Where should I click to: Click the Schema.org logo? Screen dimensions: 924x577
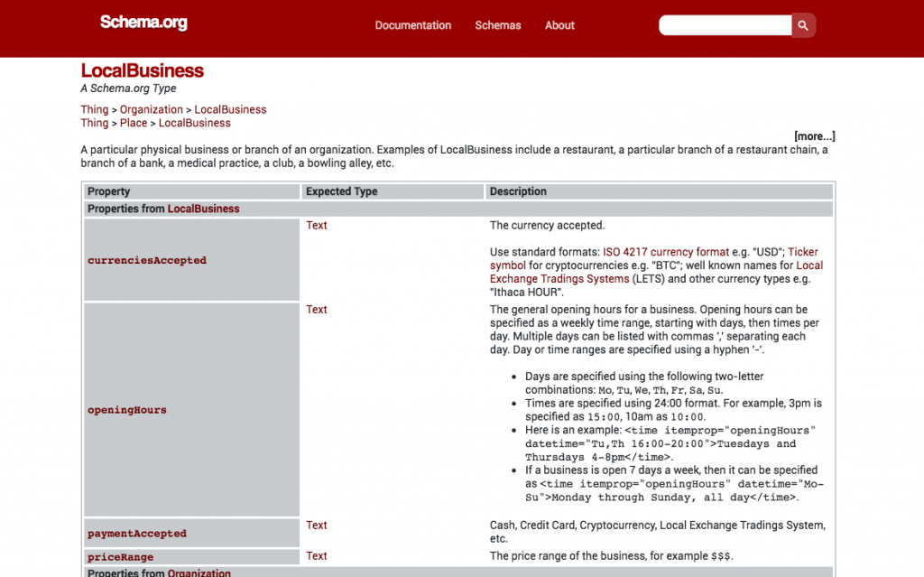[143, 23]
